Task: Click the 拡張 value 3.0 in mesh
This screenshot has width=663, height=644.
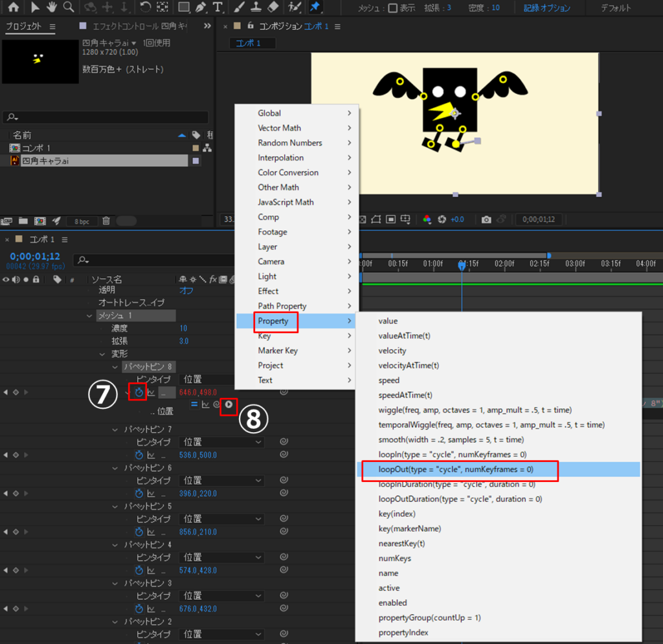Action: tap(184, 341)
